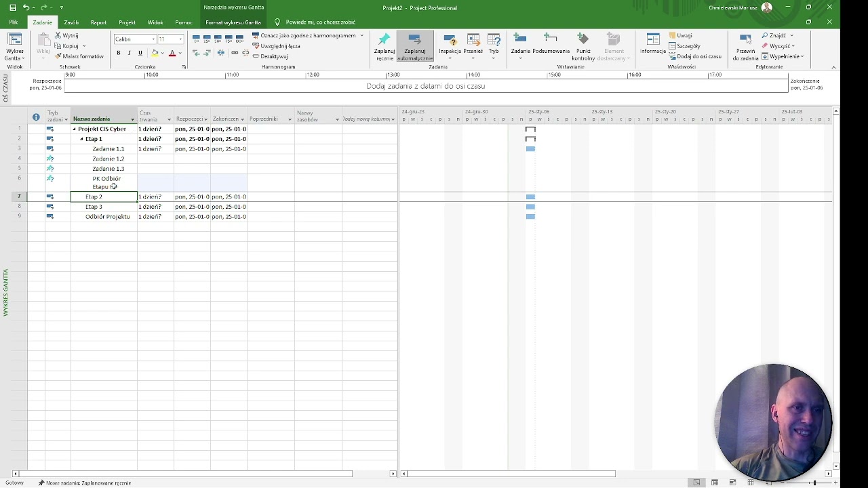The image size is (868, 488).
Task: Show Szczegóły task details
Action: (684, 46)
